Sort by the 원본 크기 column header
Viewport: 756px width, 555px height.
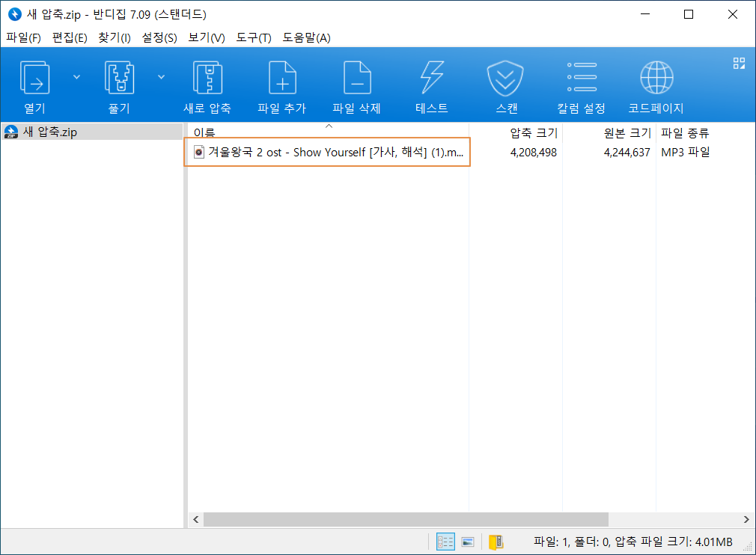(609, 132)
